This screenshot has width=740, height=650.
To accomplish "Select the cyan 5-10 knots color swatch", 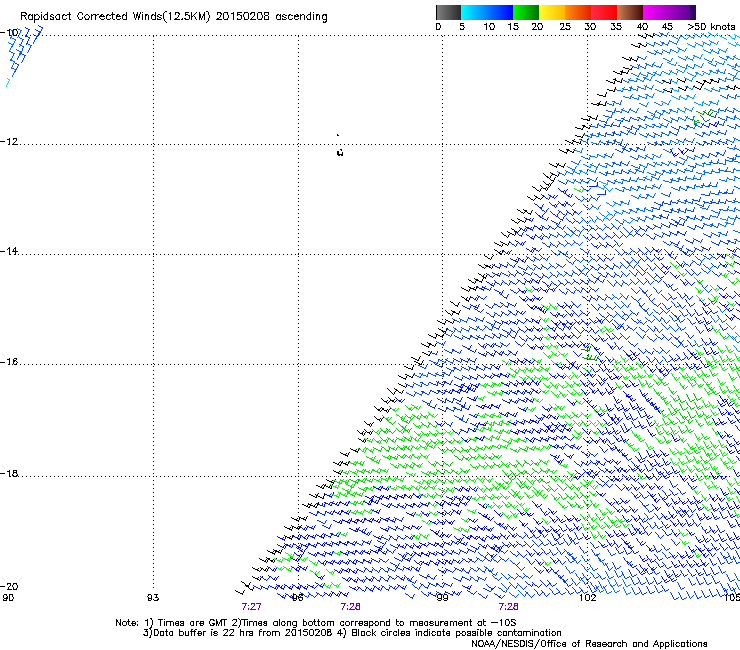I will (x=474, y=12).
